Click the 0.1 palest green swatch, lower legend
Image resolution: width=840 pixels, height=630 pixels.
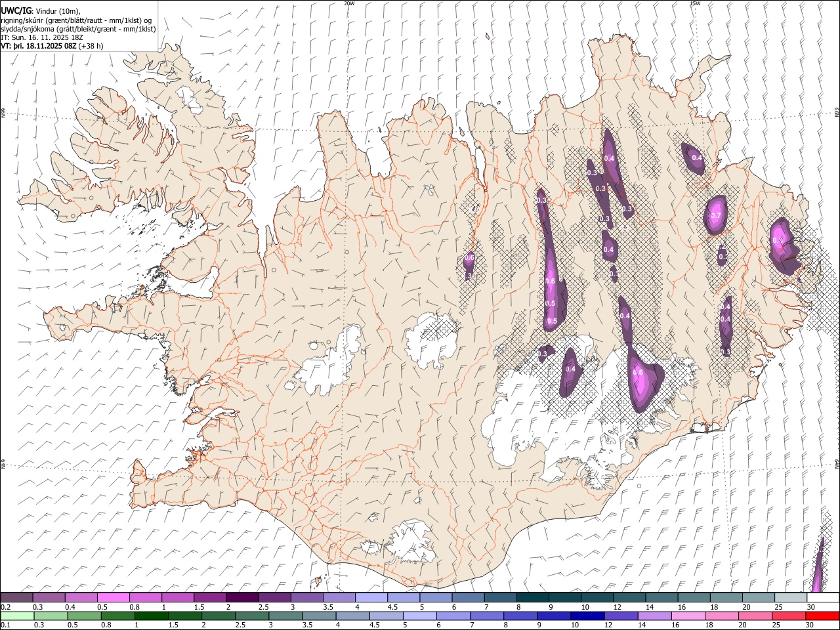(x=18, y=616)
